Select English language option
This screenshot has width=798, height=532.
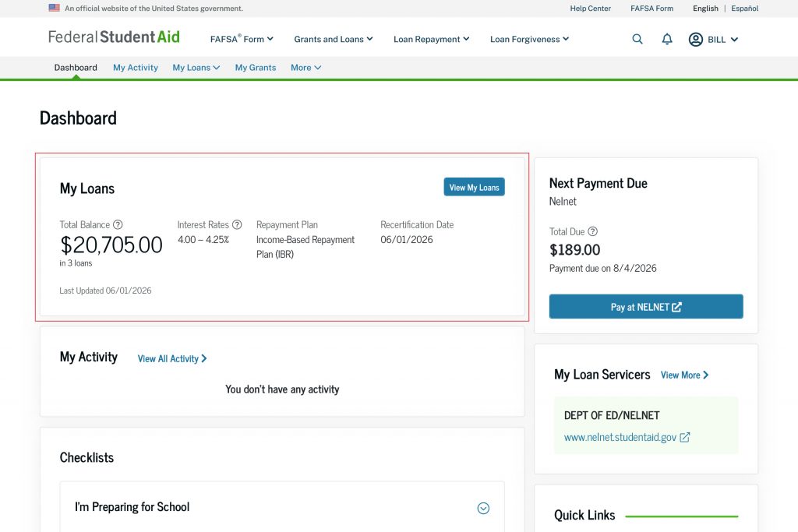point(705,8)
